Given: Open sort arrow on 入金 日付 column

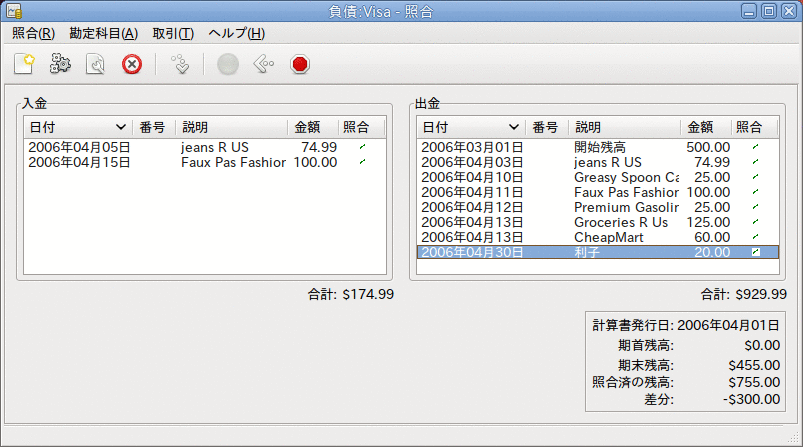Looking at the screenshot, I should pos(121,127).
